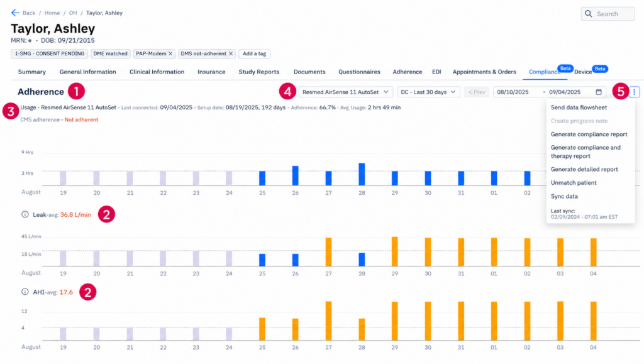Click the Not adherent CMS status text

81,120
